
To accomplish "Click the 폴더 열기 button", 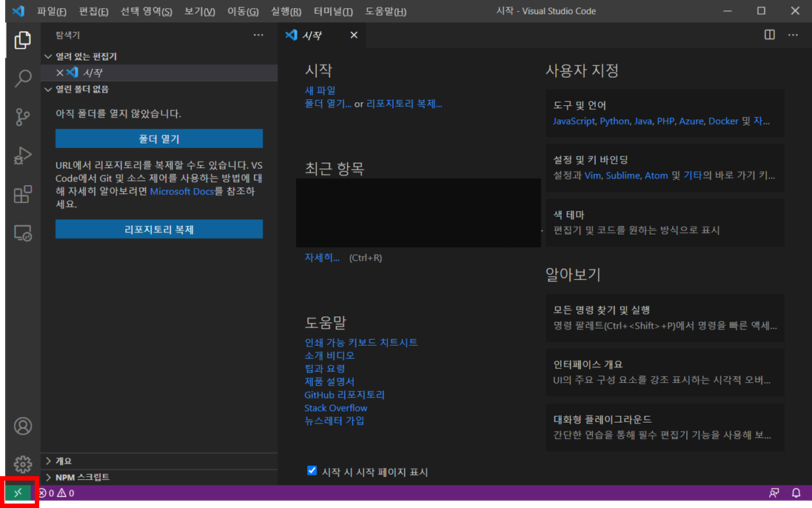I will coord(159,138).
